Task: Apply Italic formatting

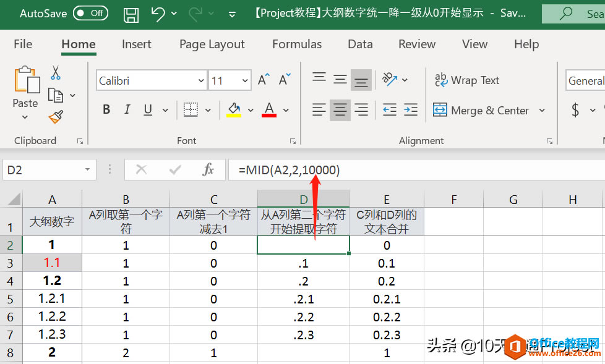Action: pyautogui.click(x=127, y=109)
